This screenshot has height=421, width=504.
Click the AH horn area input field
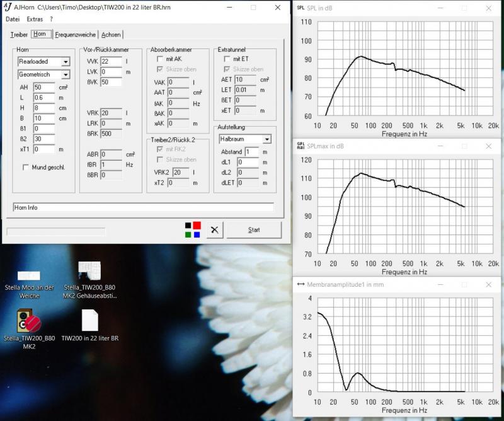(x=44, y=87)
